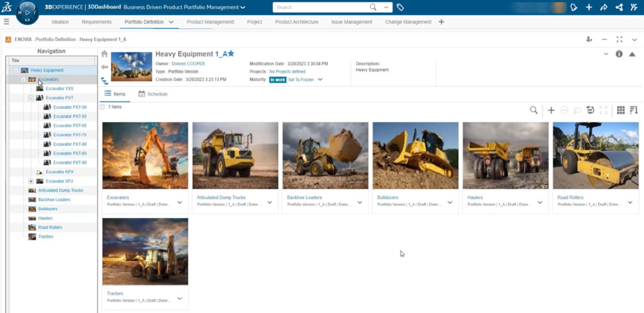The image size is (644, 313).
Task: Open the 3DEXPERIENCE compass
Action: (27, 13)
